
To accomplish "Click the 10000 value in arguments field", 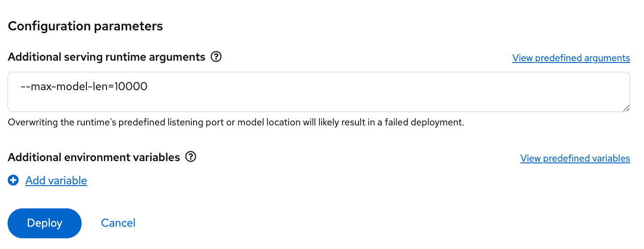I will (131, 87).
